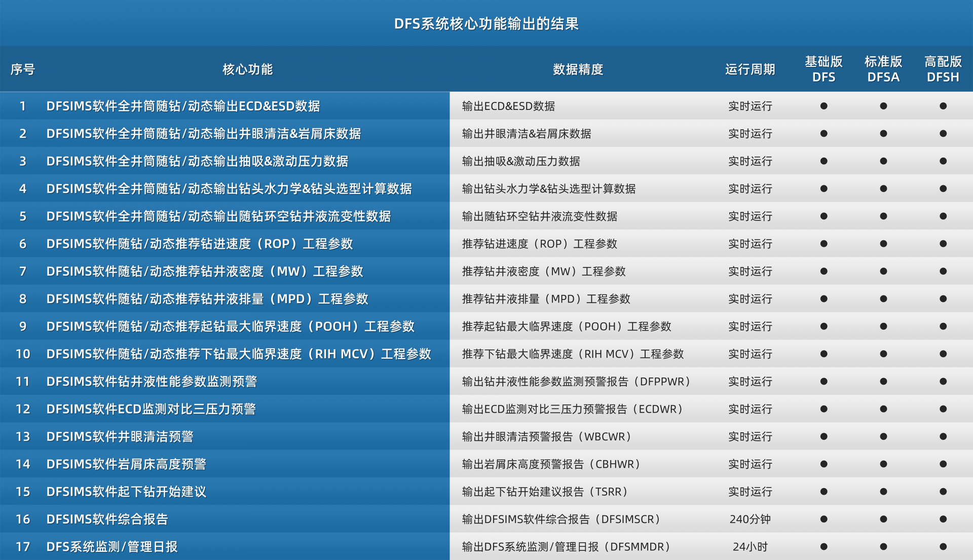The width and height of the screenshot is (973, 560).
Task: Click the 基础版 DFS dot in ECD&ESD数据 row
Action: [824, 106]
